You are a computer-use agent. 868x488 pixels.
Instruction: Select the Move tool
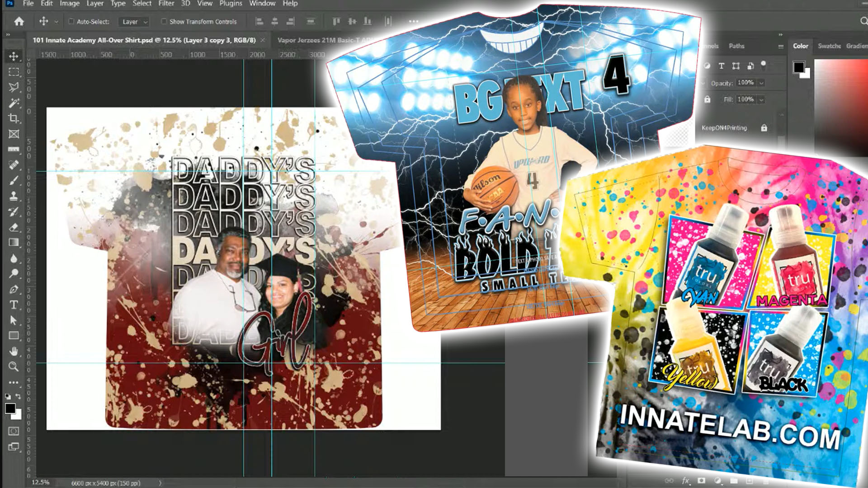tap(14, 56)
